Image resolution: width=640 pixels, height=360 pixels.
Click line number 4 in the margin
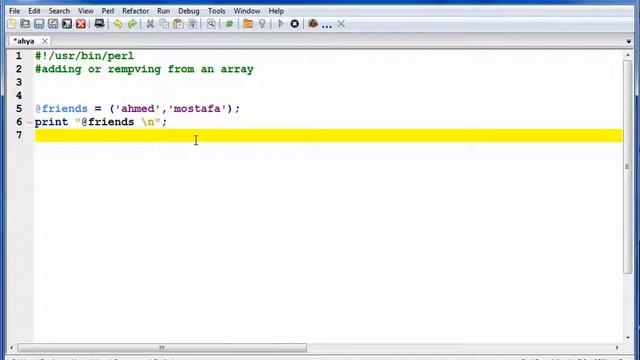(x=19, y=96)
